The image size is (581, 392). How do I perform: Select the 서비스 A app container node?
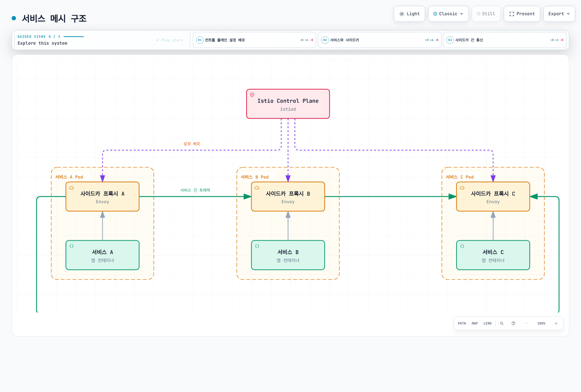[102, 255]
